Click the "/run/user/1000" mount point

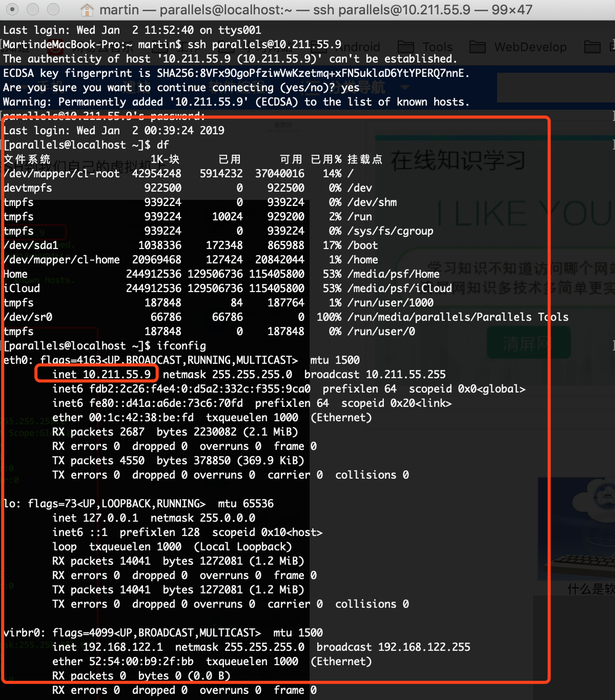[391, 303]
